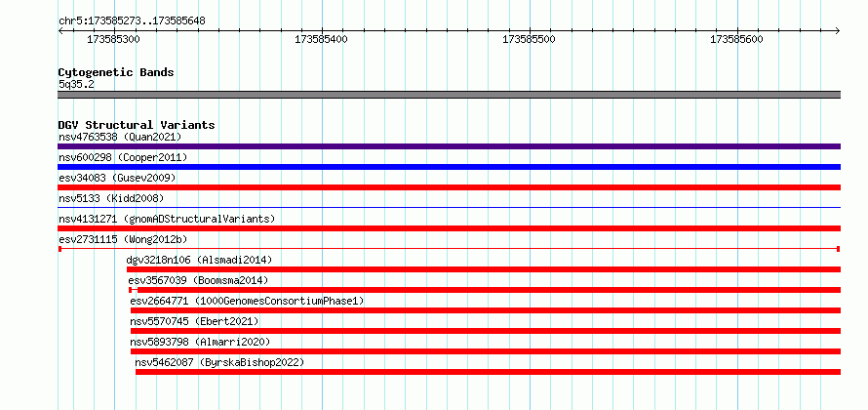
Task: Click the nsv5570745 (Ebert2021) label
Action: pyautogui.click(x=194, y=321)
